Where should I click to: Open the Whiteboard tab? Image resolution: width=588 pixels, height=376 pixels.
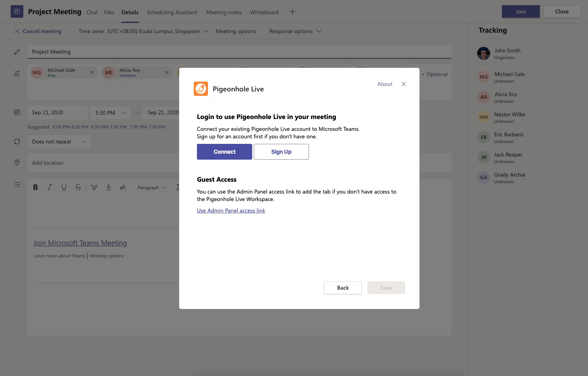click(x=264, y=12)
